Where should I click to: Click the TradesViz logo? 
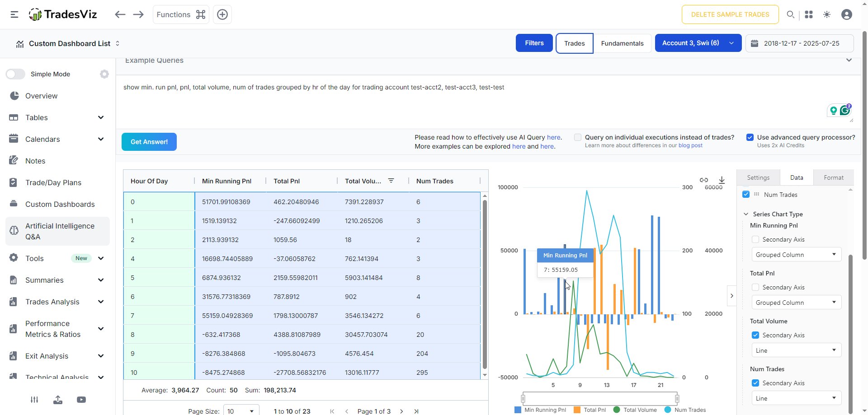tap(63, 14)
